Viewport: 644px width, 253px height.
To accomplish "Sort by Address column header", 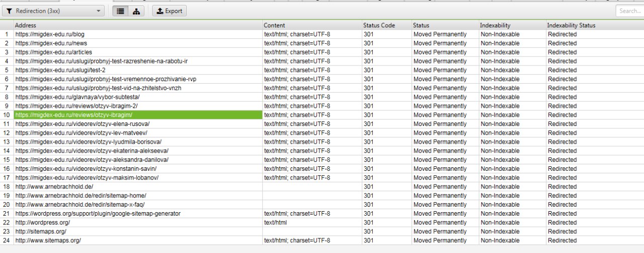I will click(138, 25).
